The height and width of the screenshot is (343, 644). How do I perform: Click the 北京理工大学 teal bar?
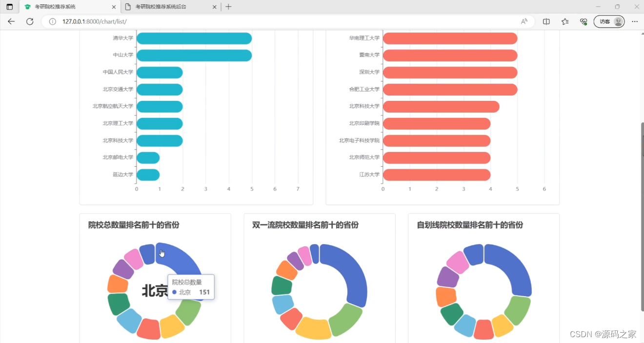[160, 124]
